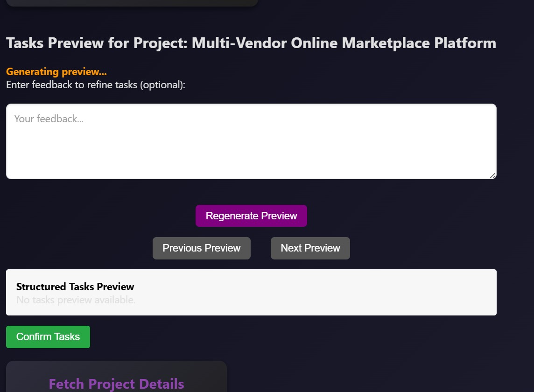The width and height of the screenshot is (534, 392).
Task: Focus the Your feedback text area
Action: (x=251, y=141)
